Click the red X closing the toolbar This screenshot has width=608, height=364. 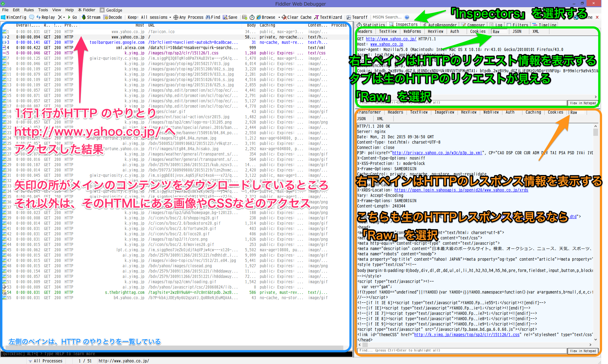click(597, 17)
